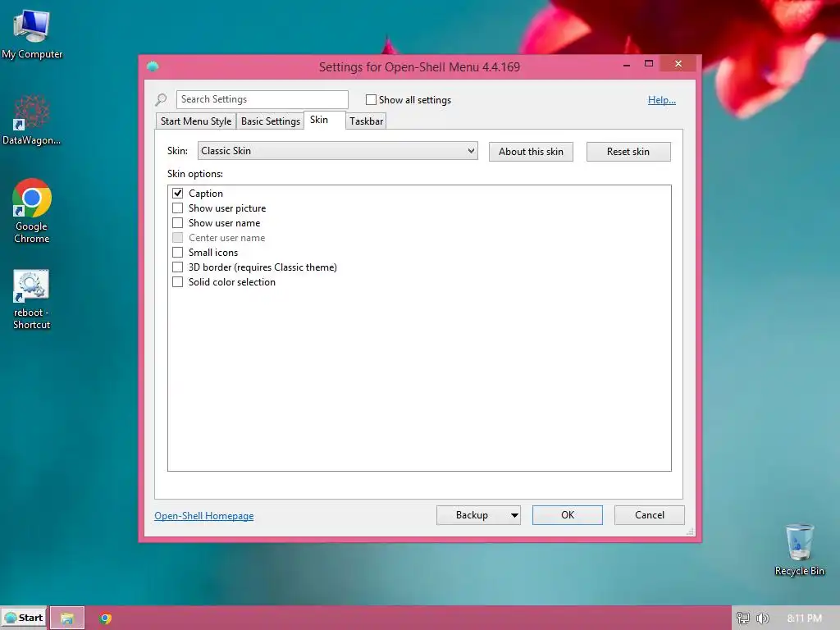The height and width of the screenshot is (630, 840).
Task: Click the 'Skin options:' label
Action: point(195,174)
